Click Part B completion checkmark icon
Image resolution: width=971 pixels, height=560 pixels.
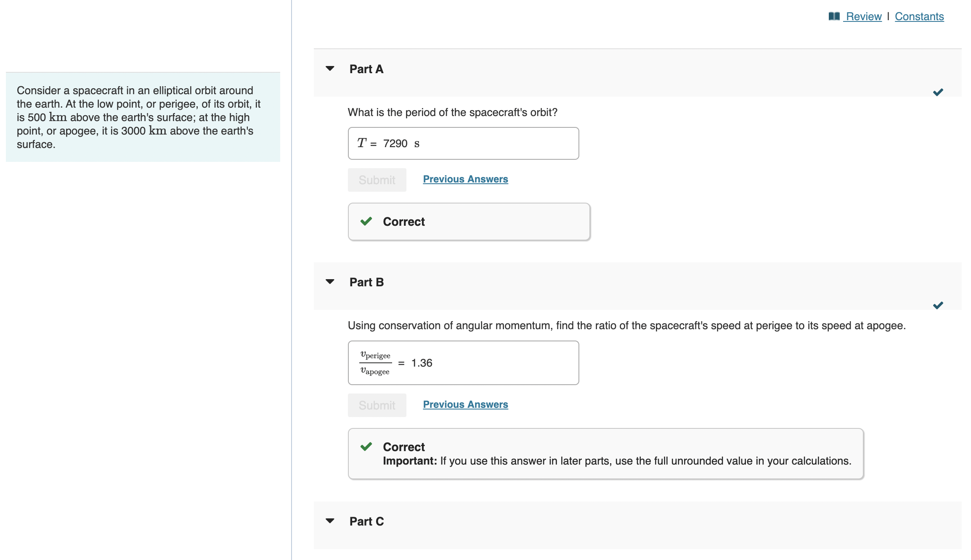(x=938, y=305)
